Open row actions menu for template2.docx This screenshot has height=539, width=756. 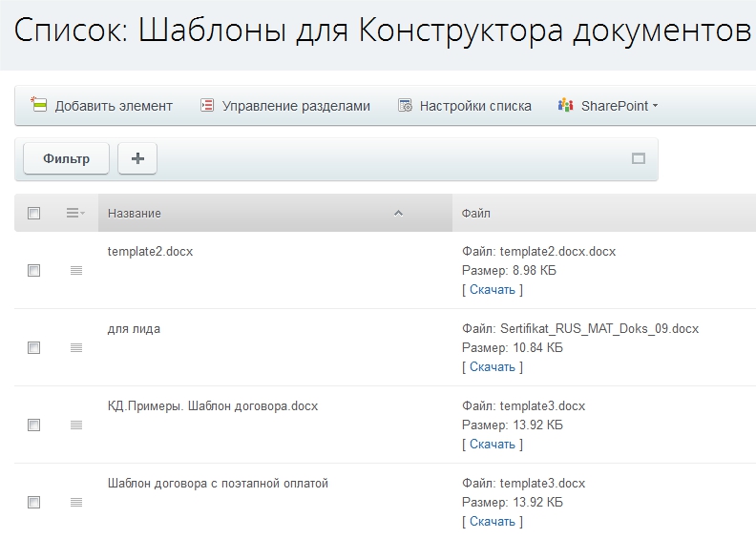point(76,271)
